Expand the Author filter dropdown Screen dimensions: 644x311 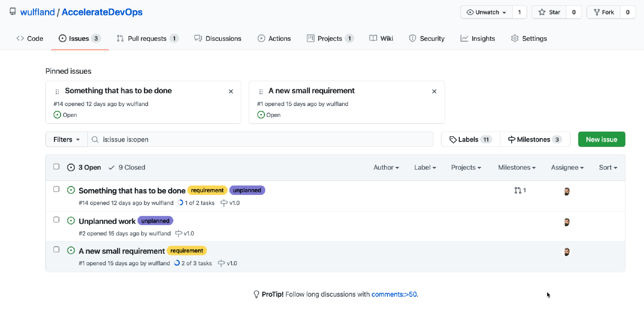(386, 168)
